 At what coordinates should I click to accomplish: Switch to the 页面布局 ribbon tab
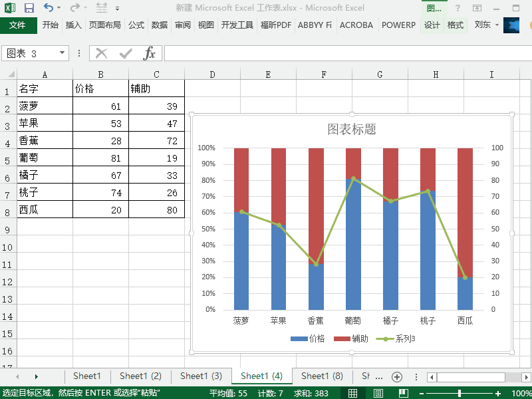105,25
